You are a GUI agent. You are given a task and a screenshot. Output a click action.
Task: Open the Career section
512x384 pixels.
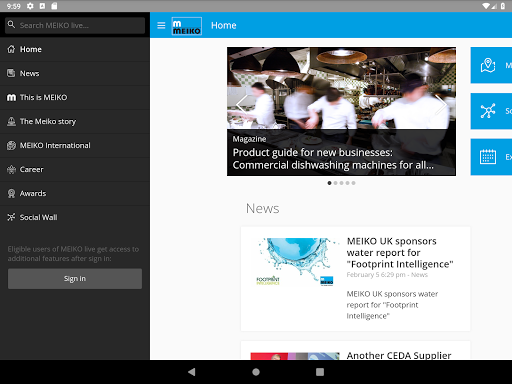pos(75,169)
